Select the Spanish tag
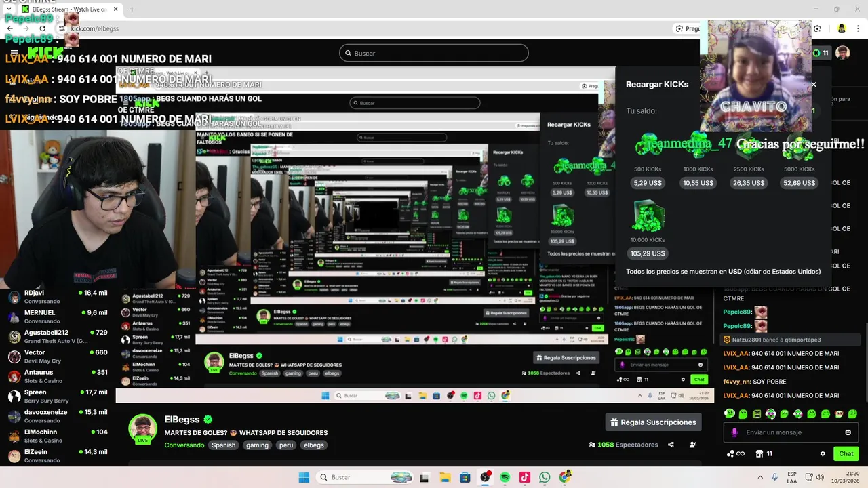The height and width of the screenshot is (488, 868). pyautogui.click(x=223, y=445)
